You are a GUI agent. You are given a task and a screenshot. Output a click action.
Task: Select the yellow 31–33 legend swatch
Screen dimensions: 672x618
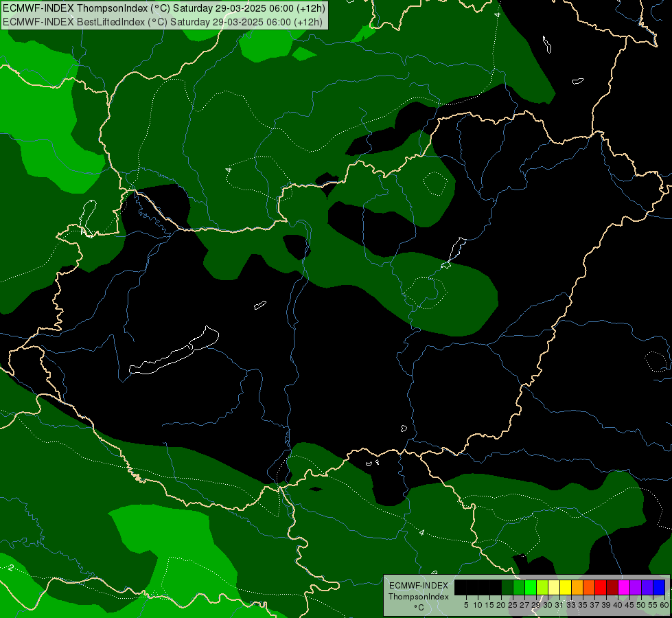566,587
